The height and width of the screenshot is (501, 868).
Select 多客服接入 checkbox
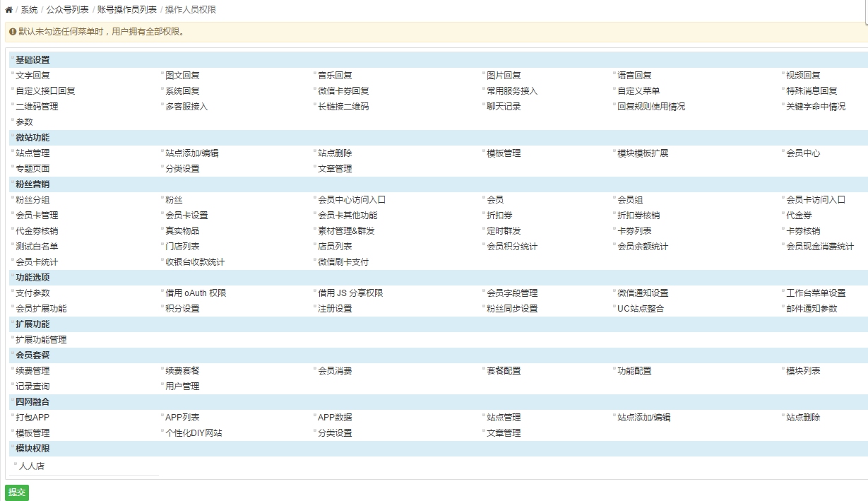[x=162, y=105]
